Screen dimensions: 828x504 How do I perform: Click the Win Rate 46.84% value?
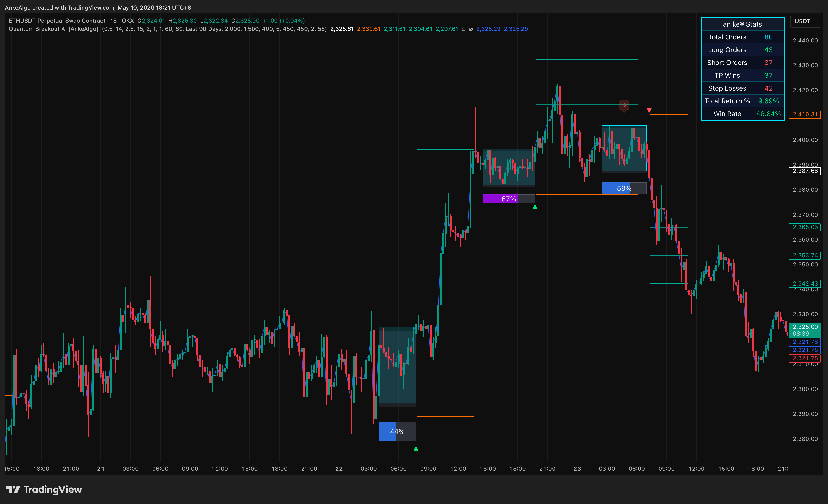(768, 113)
